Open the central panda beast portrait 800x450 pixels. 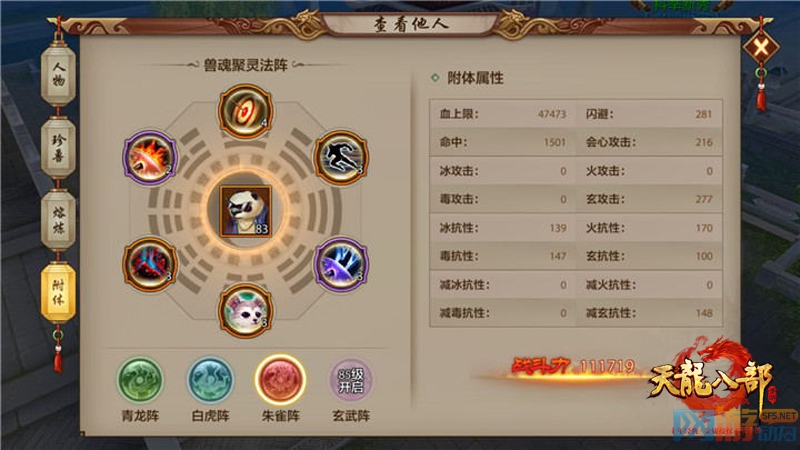[x=245, y=211]
